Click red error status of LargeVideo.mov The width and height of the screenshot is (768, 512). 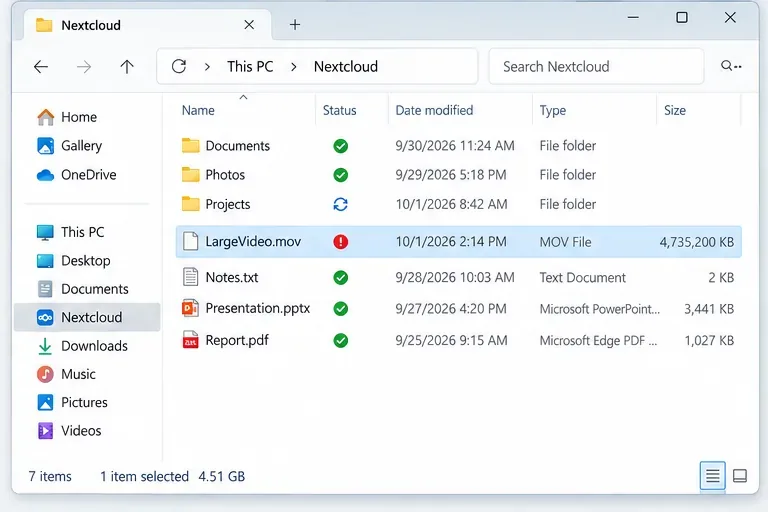click(x=340, y=241)
